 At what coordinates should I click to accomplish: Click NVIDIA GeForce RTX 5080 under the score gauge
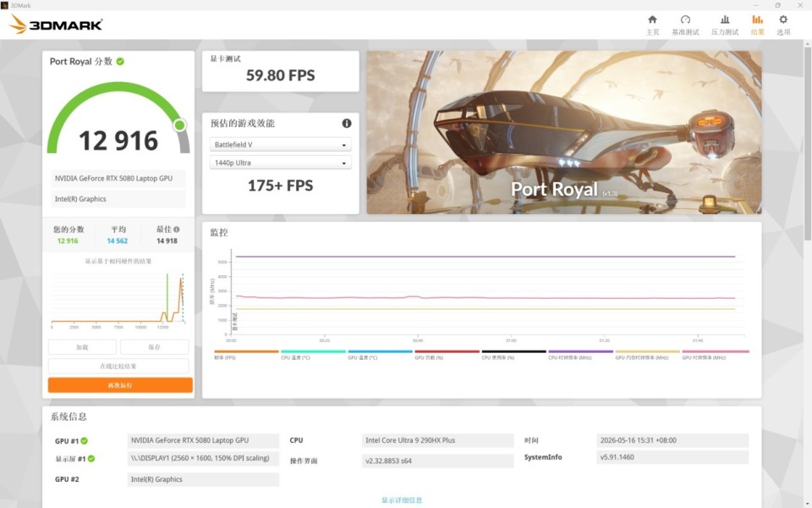click(118, 179)
